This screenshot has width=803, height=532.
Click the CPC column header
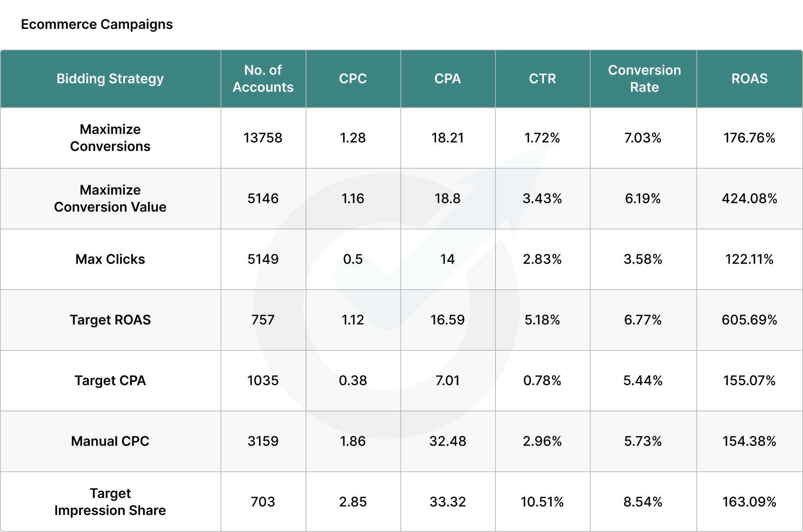[353, 78]
